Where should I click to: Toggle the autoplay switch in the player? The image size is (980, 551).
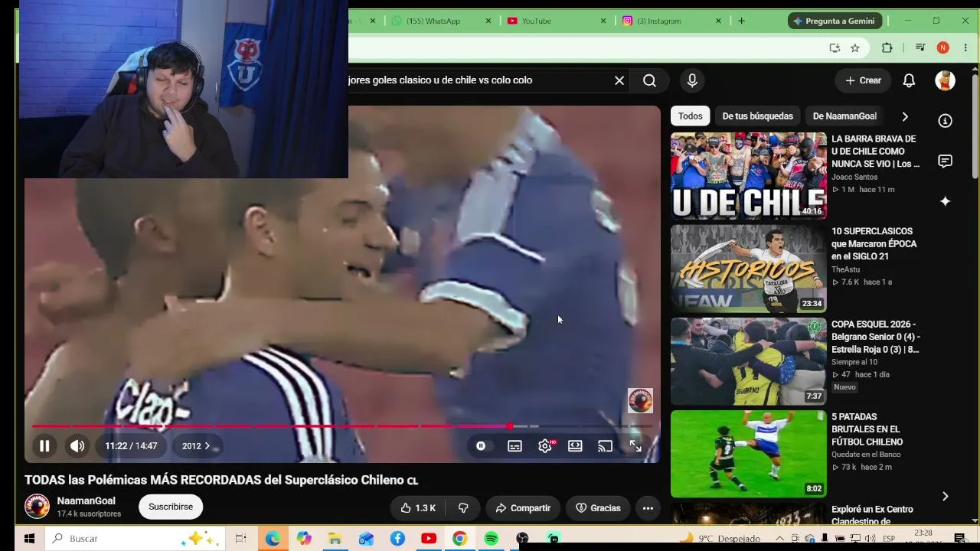coord(481,446)
